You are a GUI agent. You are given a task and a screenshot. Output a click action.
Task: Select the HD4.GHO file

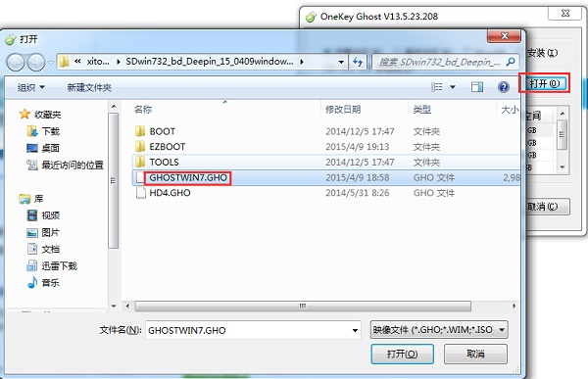pos(170,193)
